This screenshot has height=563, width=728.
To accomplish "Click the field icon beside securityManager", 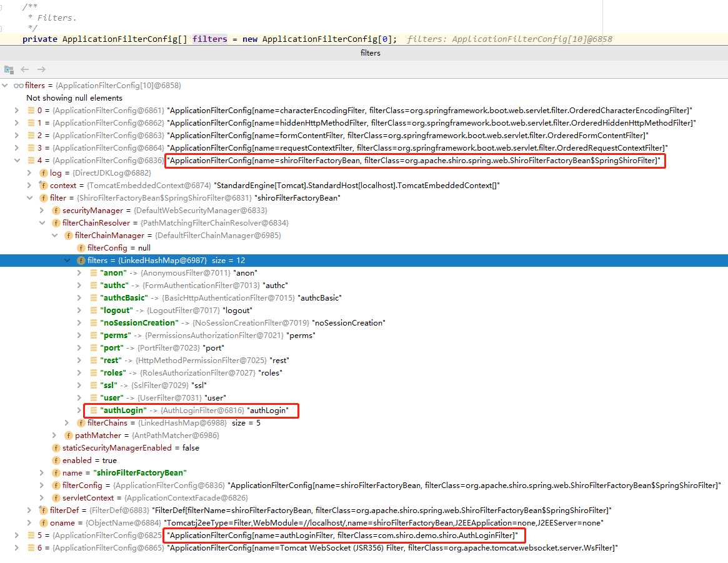I will click(x=56, y=211).
